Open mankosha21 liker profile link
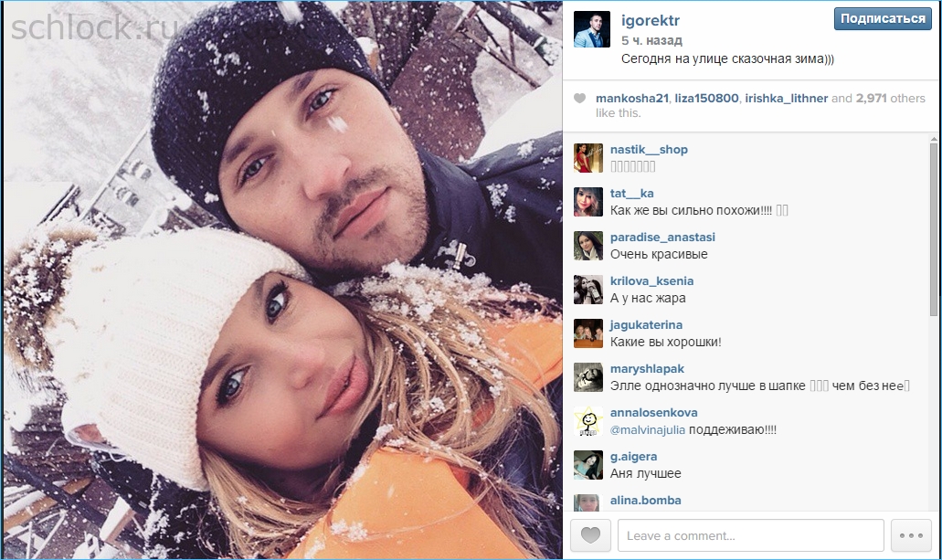Screen dimensions: 942x560 coord(632,98)
